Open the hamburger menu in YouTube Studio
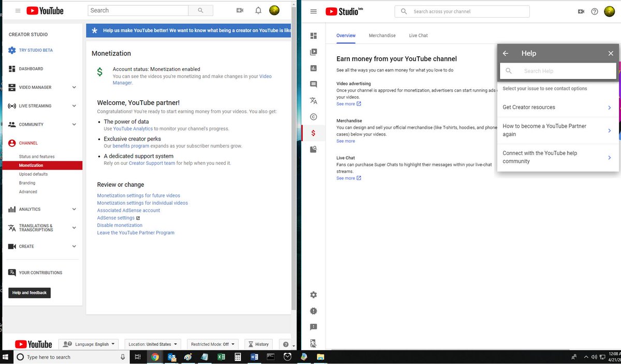 pos(314,11)
